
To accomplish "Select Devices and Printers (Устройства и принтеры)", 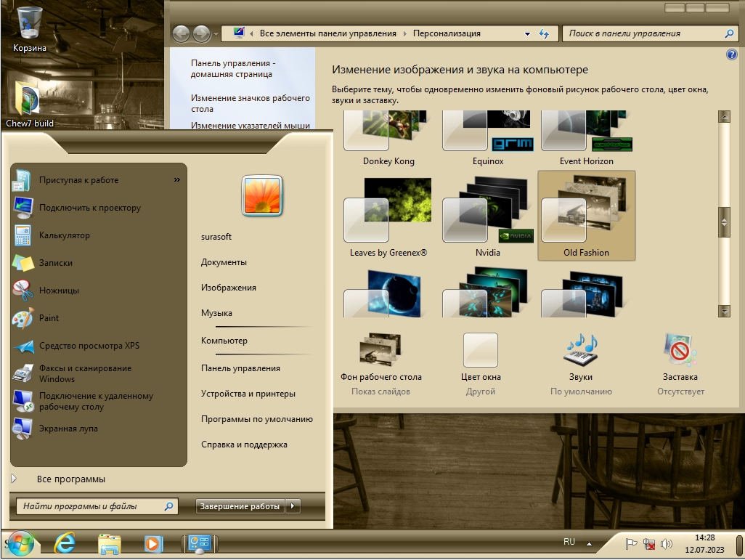I will 248,394.
